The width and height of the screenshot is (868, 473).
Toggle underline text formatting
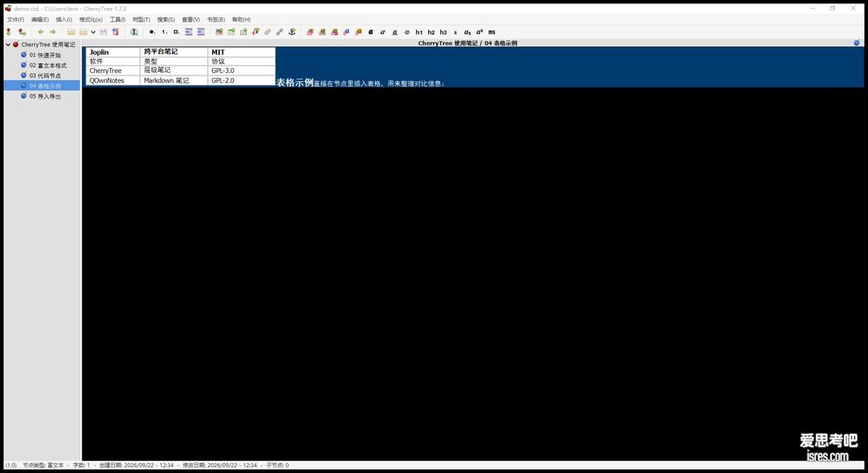395,32
